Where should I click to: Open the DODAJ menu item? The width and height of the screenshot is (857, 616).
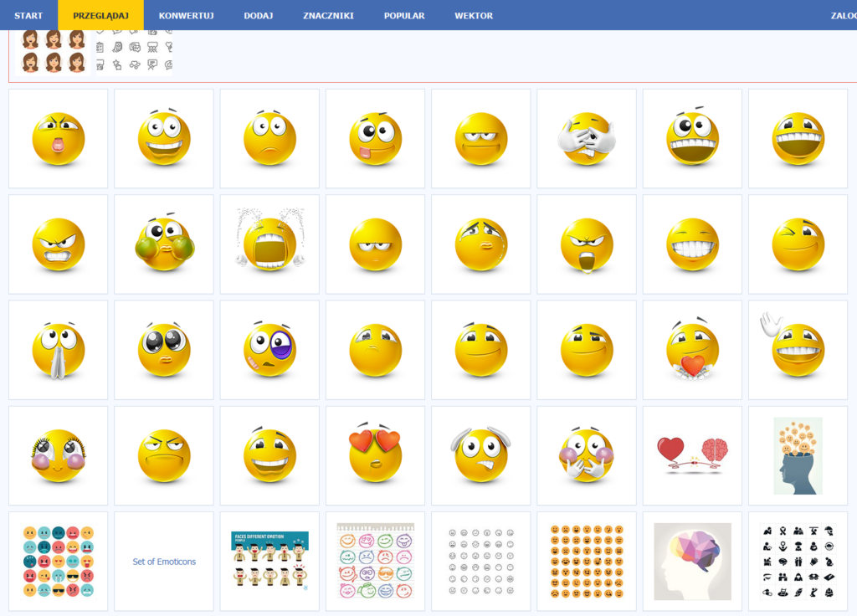pyautogui.click(x=258, y=15)
